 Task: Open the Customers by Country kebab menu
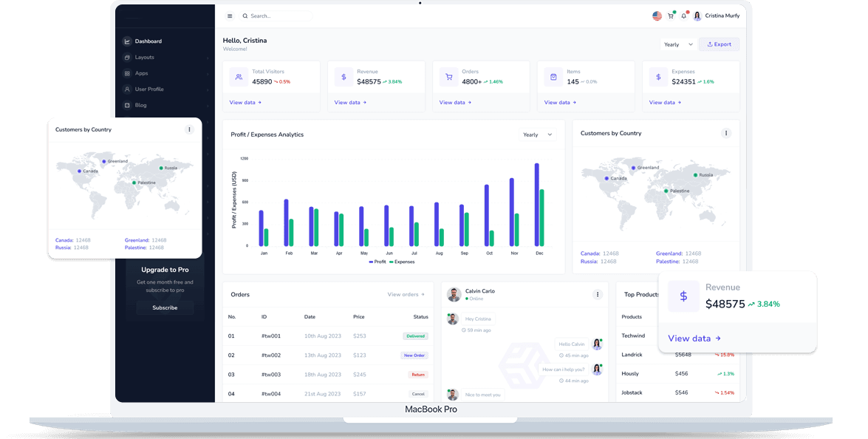tap(726, 133)
